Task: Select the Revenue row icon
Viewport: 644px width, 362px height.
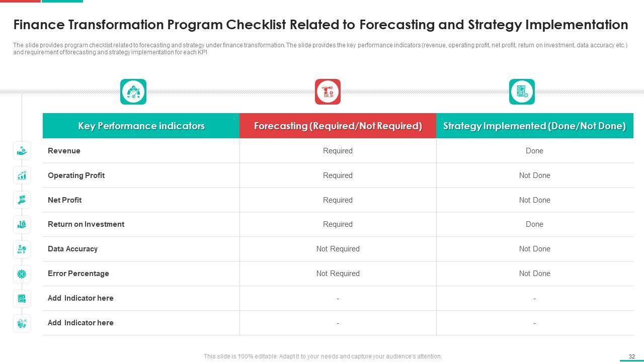Action: [x=22, y=150]
